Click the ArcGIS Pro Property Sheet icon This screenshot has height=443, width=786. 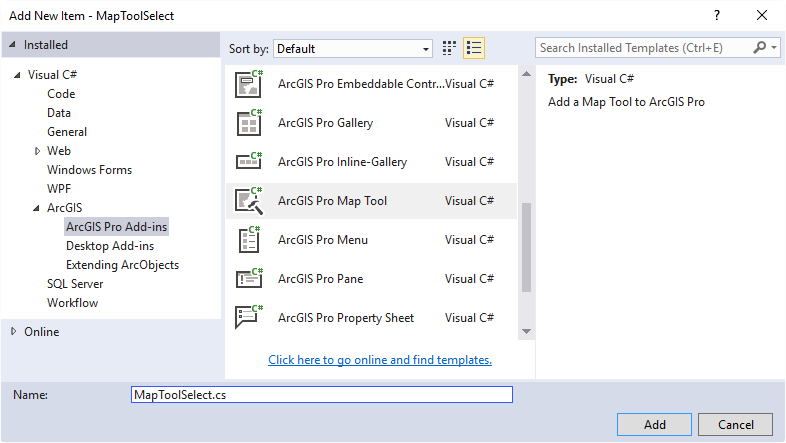tap(249, 317)
